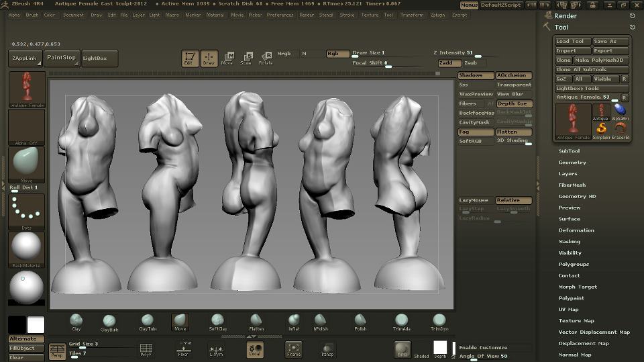Screen dimensions: 644x362
Task: Toggle the Flatten render option
Action: pyautogui.click(x=514, y=132)
